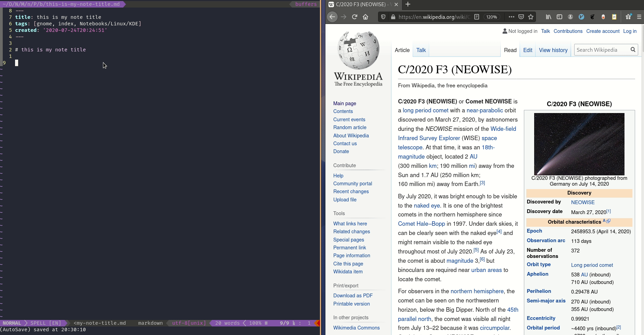644x335 pixels.
Task: Reset the 120% zoom indicator
Action: point(492,17)
